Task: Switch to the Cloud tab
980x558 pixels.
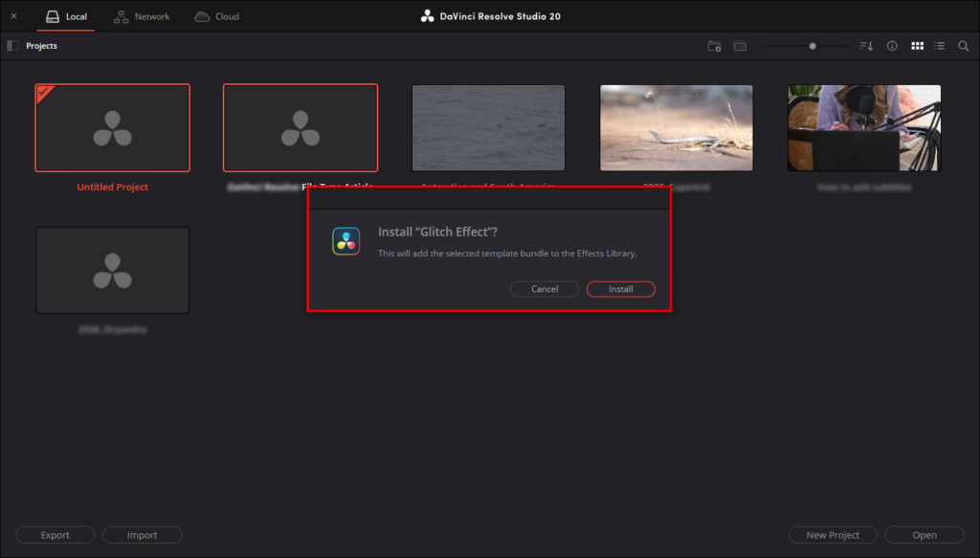Action: (x=217, y=16)
